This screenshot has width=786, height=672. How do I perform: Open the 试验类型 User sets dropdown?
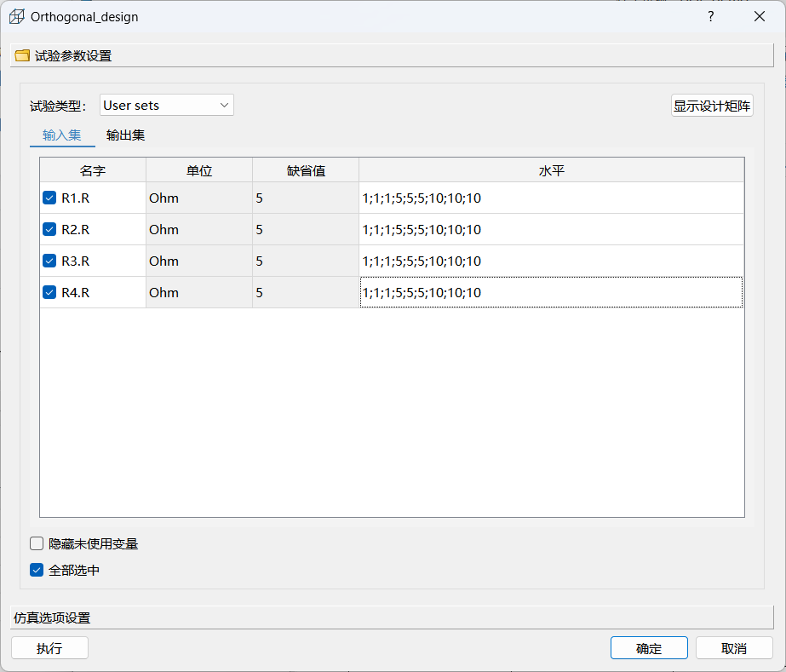(166, 106)
